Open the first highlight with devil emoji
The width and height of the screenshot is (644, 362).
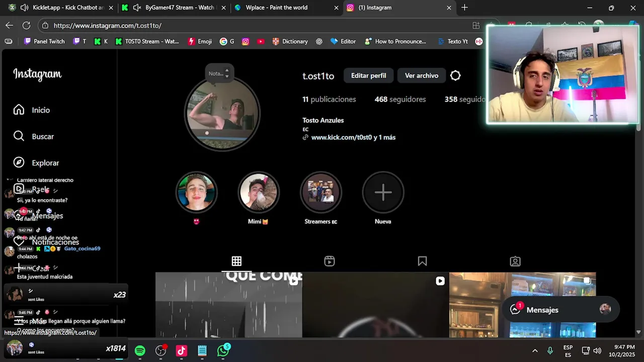196,192
